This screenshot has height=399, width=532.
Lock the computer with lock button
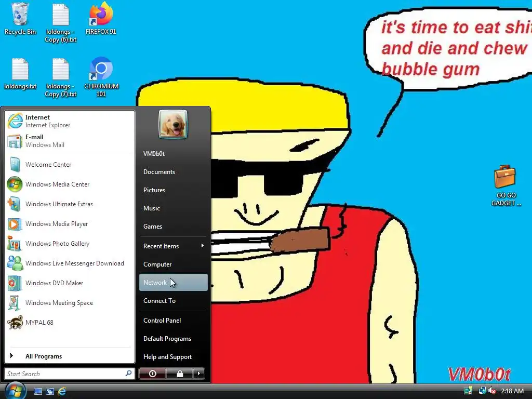[180, 374]
